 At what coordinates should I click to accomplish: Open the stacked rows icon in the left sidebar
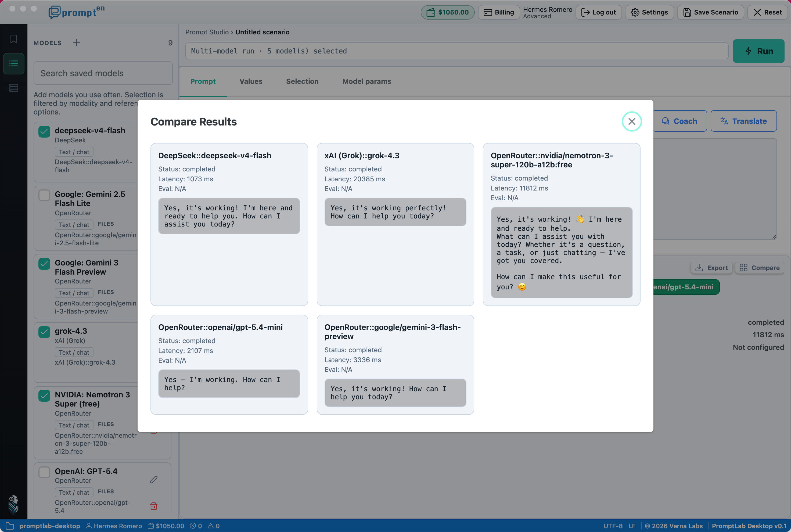click(13, 88)
